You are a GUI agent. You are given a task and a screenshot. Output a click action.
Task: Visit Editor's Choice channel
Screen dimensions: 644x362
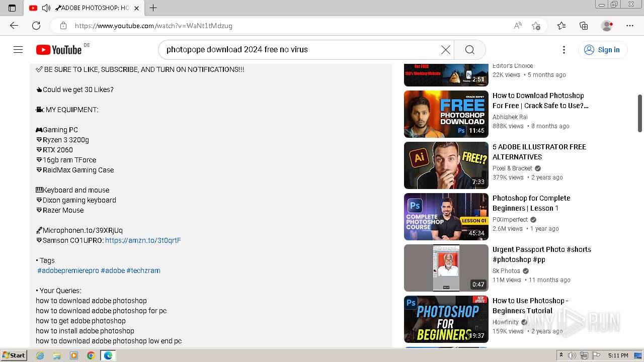[513, 66]
